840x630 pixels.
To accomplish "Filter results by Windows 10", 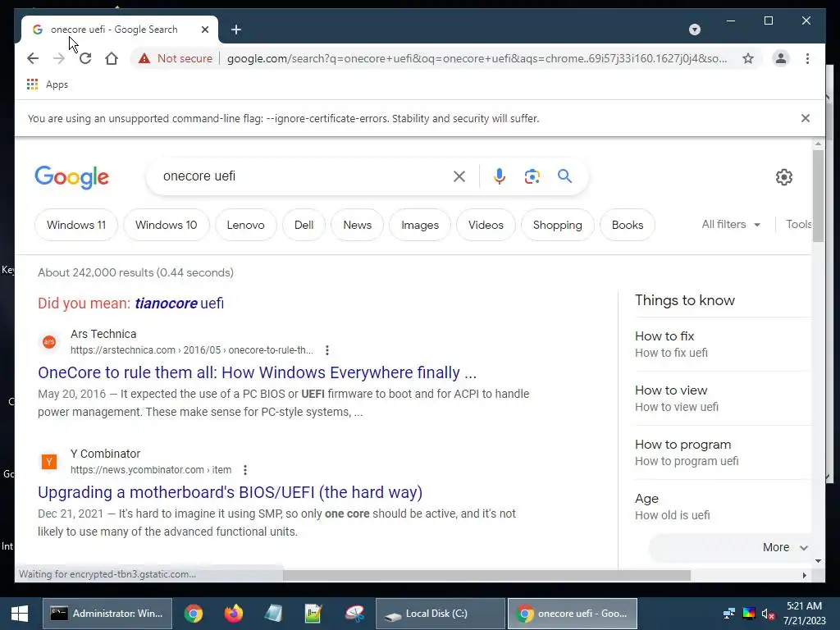I will 166,225.
